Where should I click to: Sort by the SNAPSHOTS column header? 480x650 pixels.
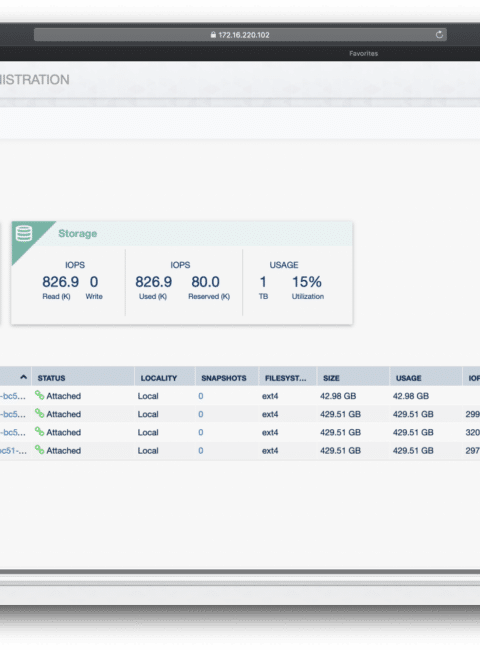click(x=224, y=378)
